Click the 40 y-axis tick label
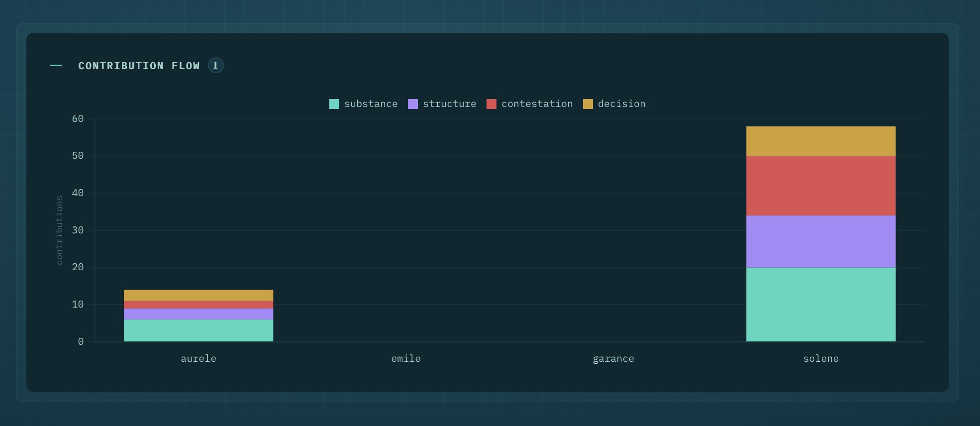The height and width of the screenshot is (426, 980). click(78, 193)
